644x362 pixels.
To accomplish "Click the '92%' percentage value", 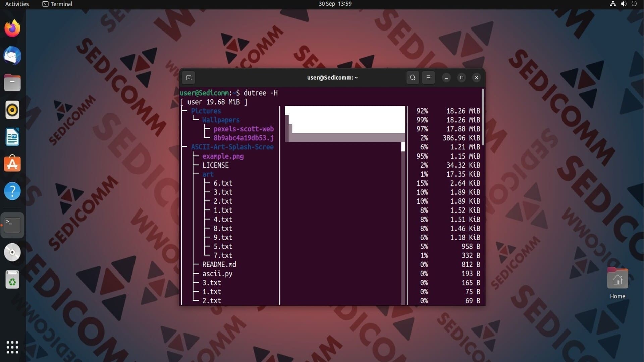I will coord(422,111).
